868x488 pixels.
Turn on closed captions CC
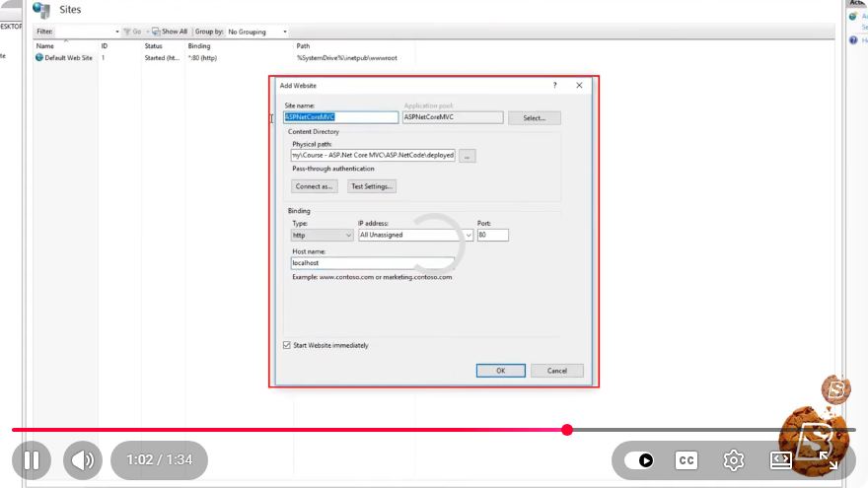(687, 460)
